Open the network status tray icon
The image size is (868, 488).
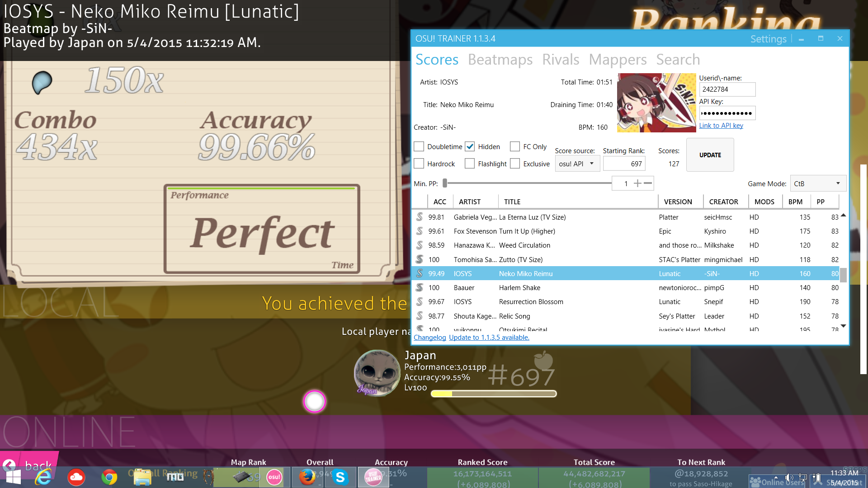(803, 478)
